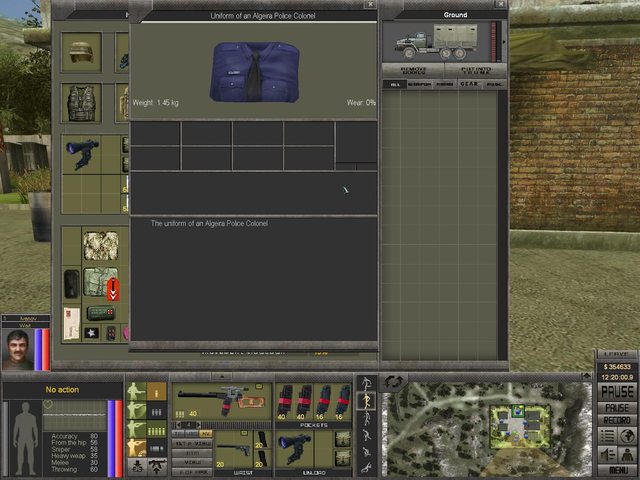Click the raise weapon icon
The image size is (640, 480).
click(x=157, y=467)
